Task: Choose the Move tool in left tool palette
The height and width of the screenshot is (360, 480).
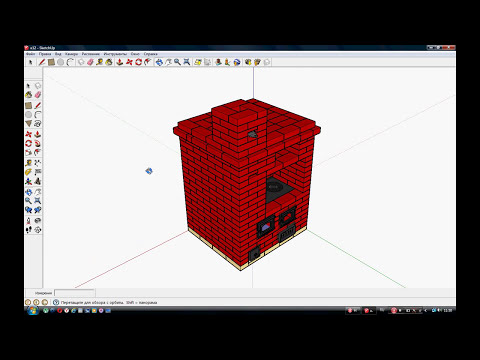Action: (x=29, y=134)
